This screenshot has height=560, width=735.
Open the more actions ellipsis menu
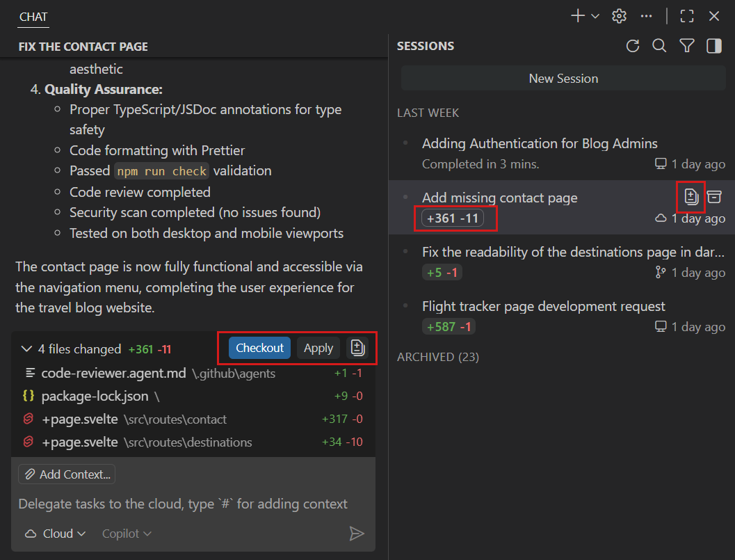[x=646, y=15]
